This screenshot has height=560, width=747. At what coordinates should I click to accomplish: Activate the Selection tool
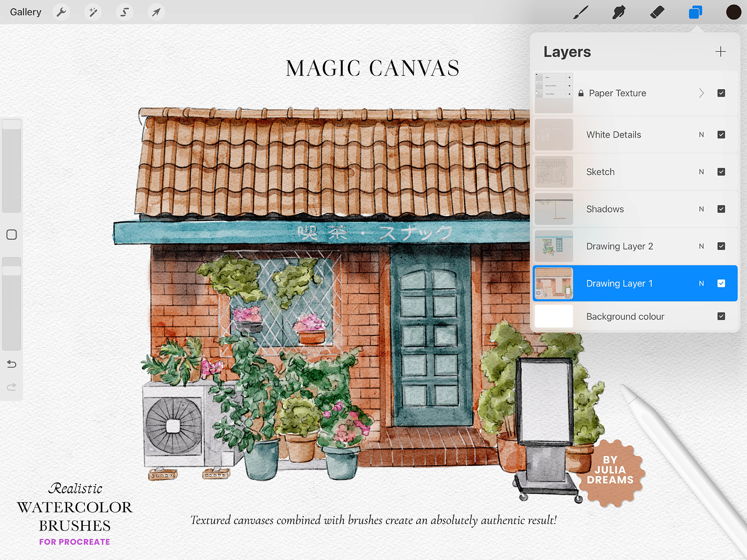click(x=124, y=12)
